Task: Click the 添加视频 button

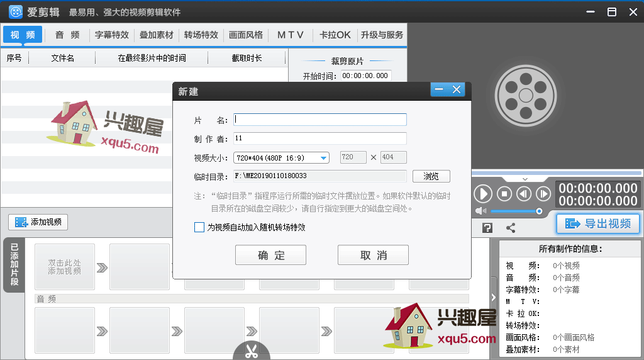Action: click(38, 222)
